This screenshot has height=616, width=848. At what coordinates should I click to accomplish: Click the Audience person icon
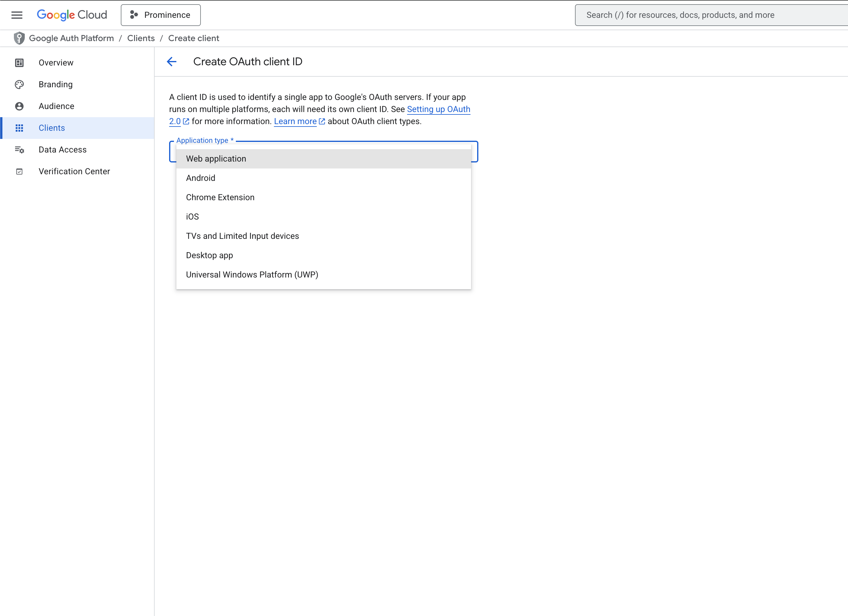[x=19, y=106]
